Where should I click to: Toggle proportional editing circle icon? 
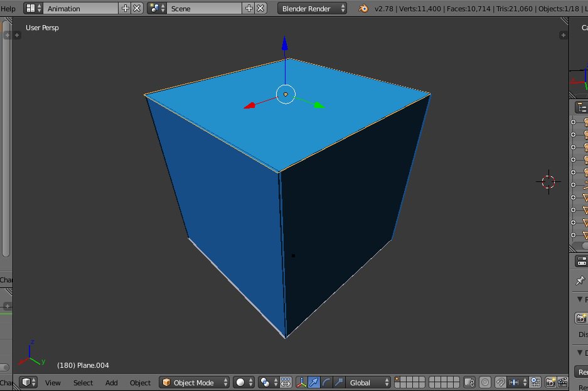[485, 382]
